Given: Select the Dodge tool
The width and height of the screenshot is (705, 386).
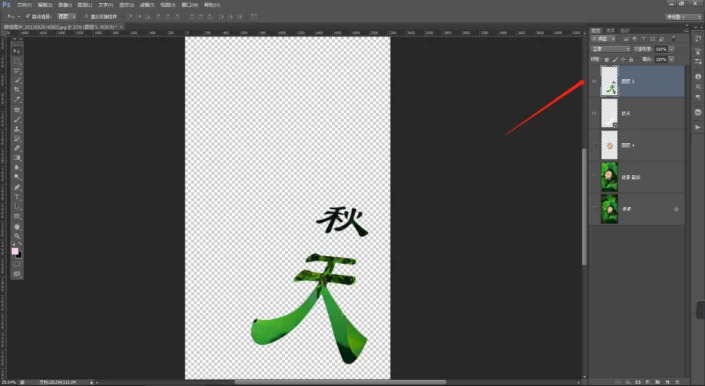Looking at the screenshot, I should (x=17, y=177).
